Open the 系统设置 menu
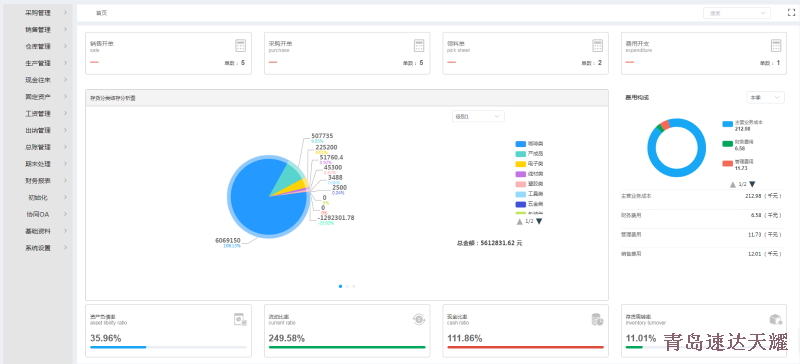The image size is (800, 364). point(38,248)
